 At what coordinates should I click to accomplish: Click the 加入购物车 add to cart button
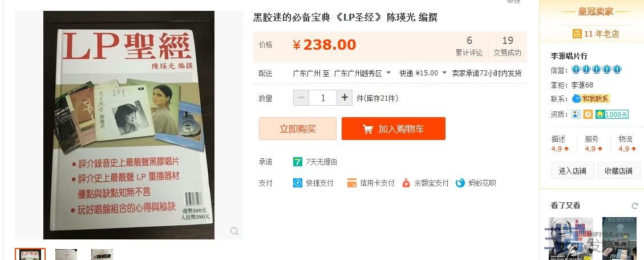tap(394, 129)
